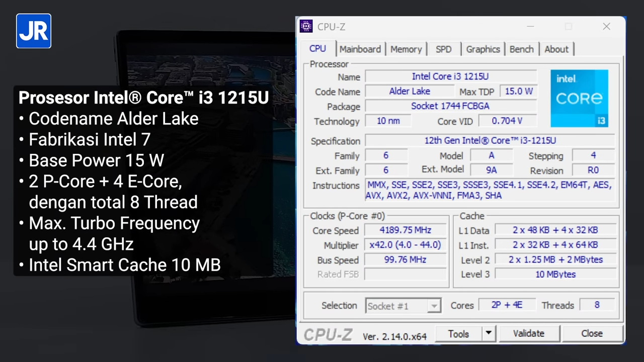Click the Technology value 10 nm
The width and height of the screenshot is (644, 362).
pyautogui.click(x=388, y=121)
